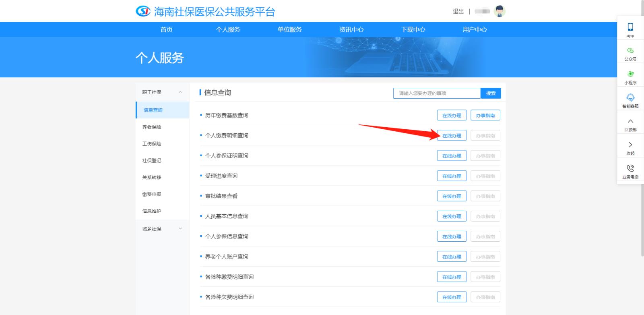Open the 公众号 WeChat icon
644x315 pixels.
click(630, 51)
